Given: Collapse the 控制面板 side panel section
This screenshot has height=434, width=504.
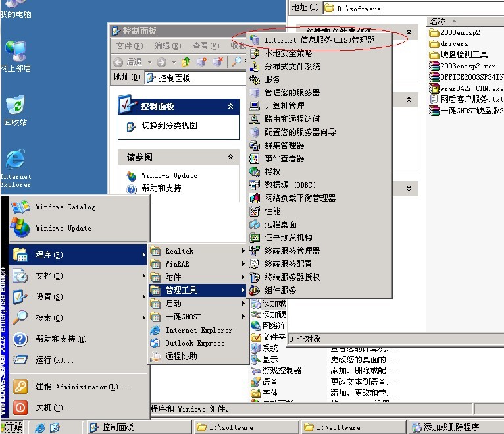Looking at the screenshot, I should coord(230,106).
